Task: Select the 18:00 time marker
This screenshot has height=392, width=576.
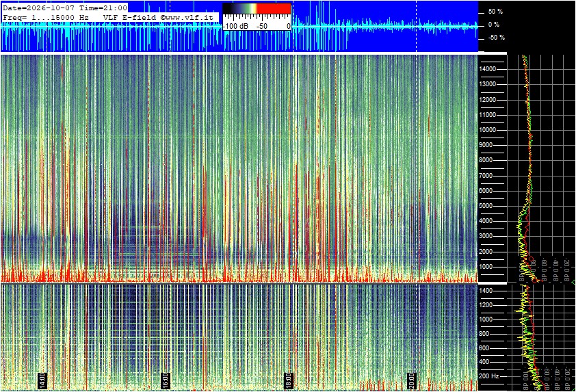Action: 289,381
